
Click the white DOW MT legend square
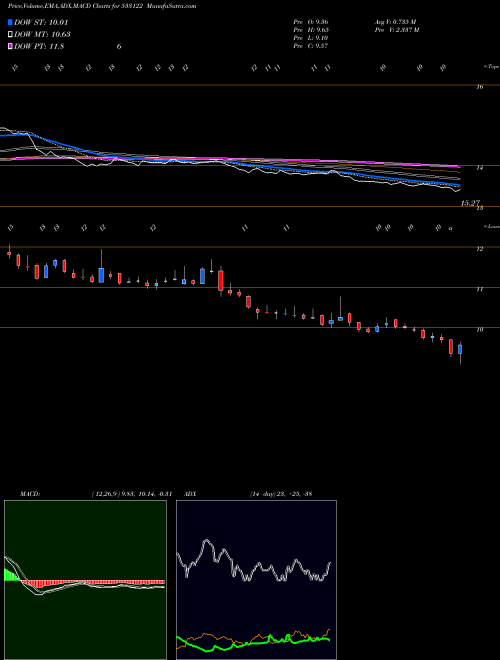click(10, 35)
